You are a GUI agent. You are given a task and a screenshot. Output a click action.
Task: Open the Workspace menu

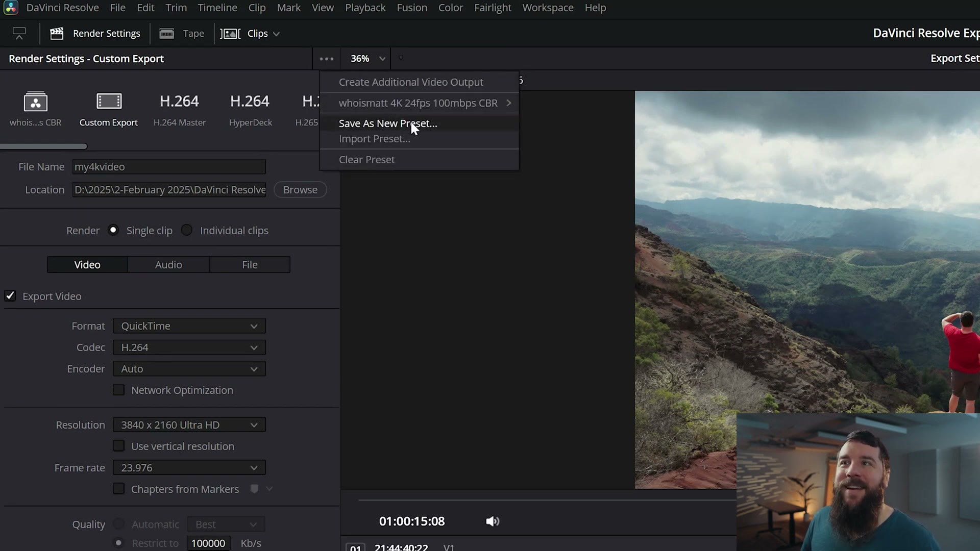point(548,8)
